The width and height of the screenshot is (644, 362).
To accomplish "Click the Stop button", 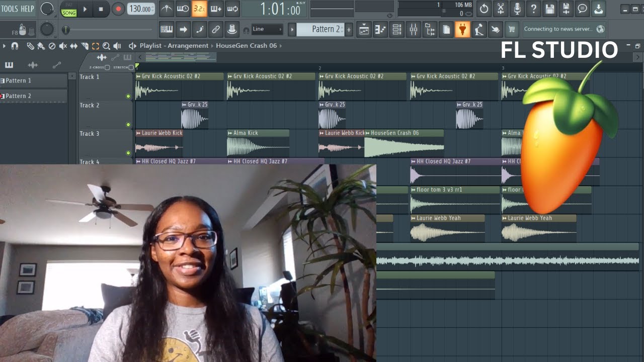I will 101,9.
